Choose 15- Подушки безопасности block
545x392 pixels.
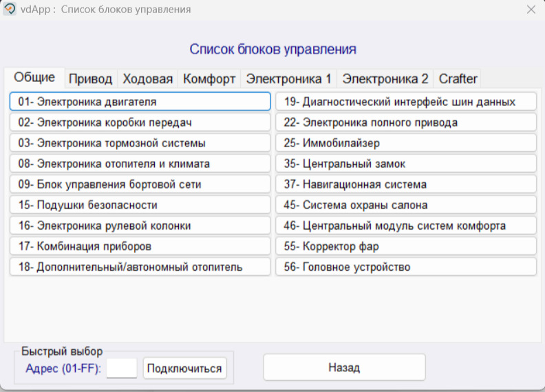point(140,205)
